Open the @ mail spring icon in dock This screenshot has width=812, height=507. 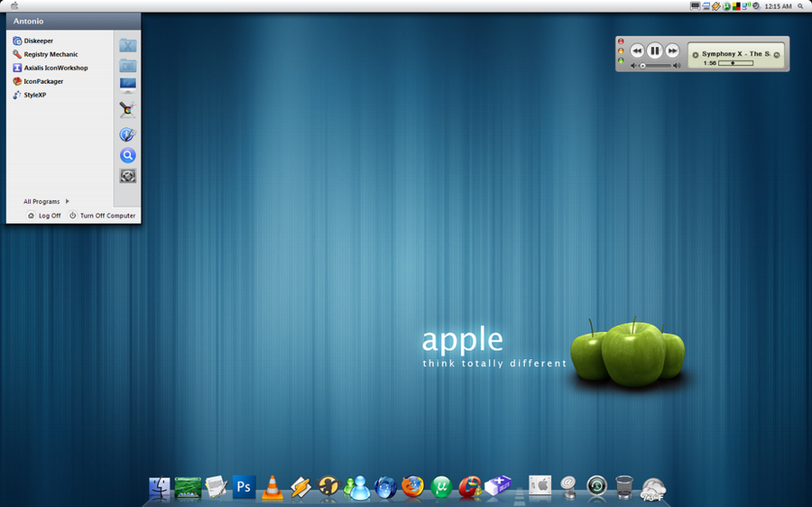pos(568,488)
